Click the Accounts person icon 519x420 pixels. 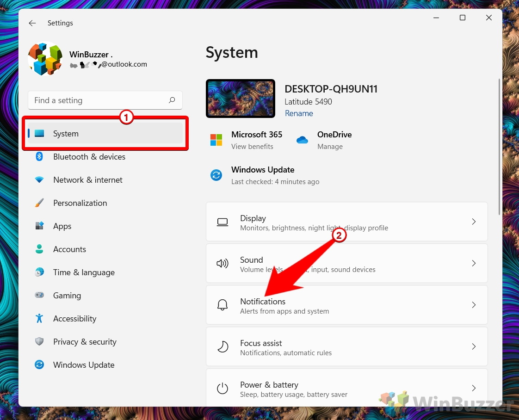(39, 249)
